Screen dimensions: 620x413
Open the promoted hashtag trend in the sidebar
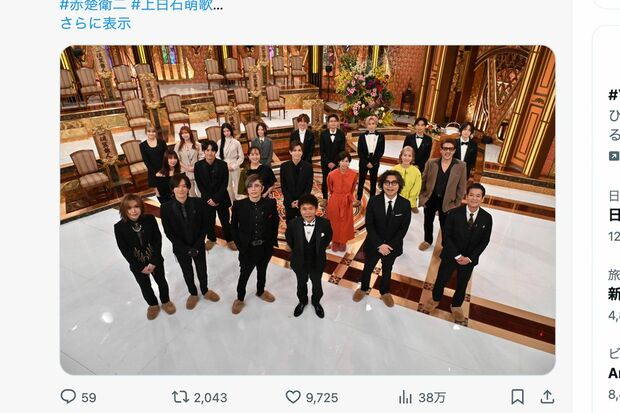[x=614, y=95]
